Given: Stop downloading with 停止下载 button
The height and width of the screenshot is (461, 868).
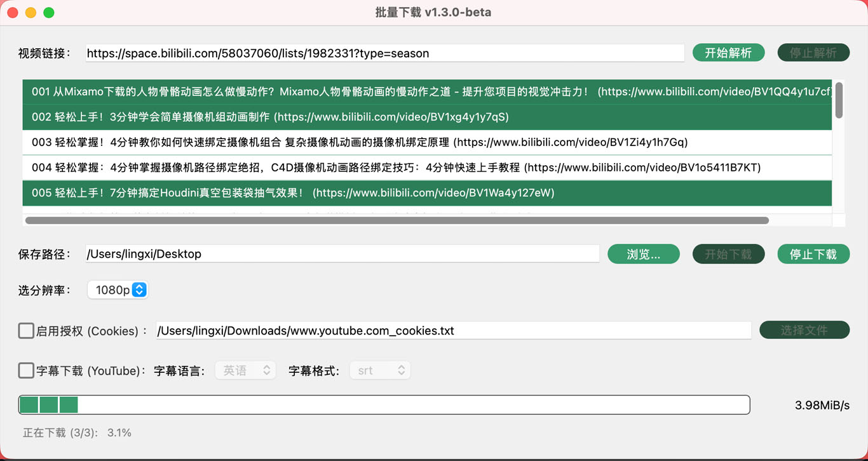Looking at the screenshot, I should point(813,254).
